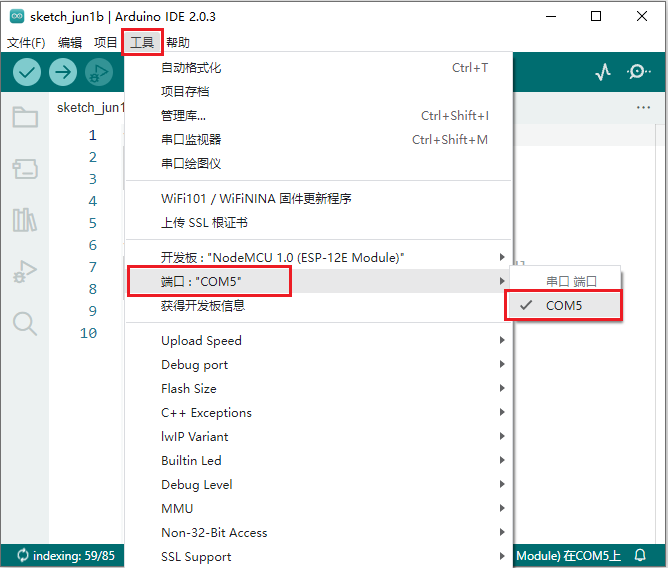Click line number 1 in gutter
The height and width of the screenshot is (568, 668).
click(92, 135)
